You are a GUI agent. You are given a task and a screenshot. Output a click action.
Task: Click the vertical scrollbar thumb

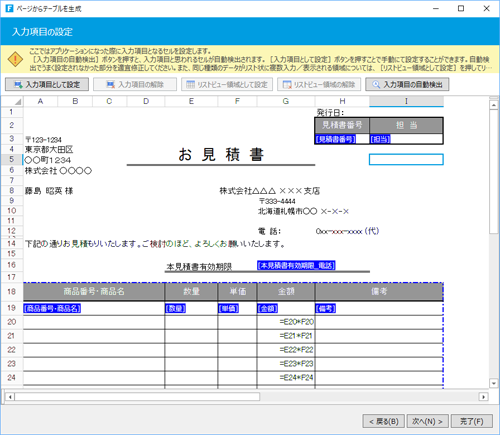[494, 172]
